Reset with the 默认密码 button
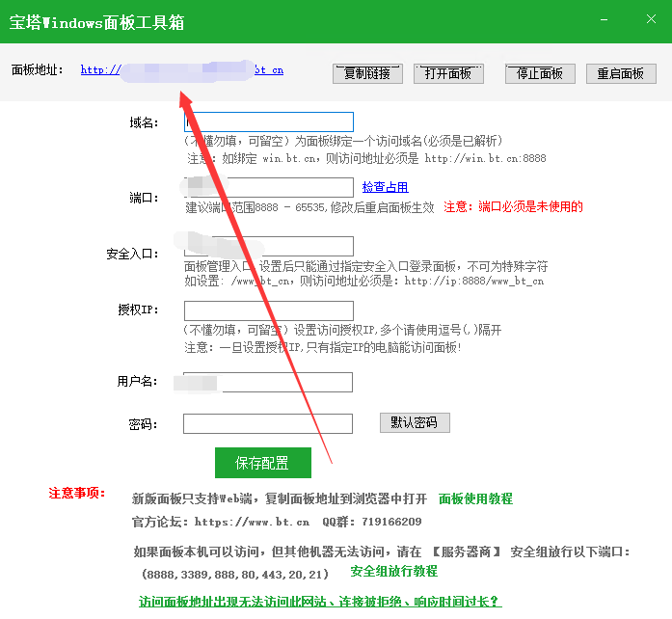The image size is (672, 619). point(415,422)
